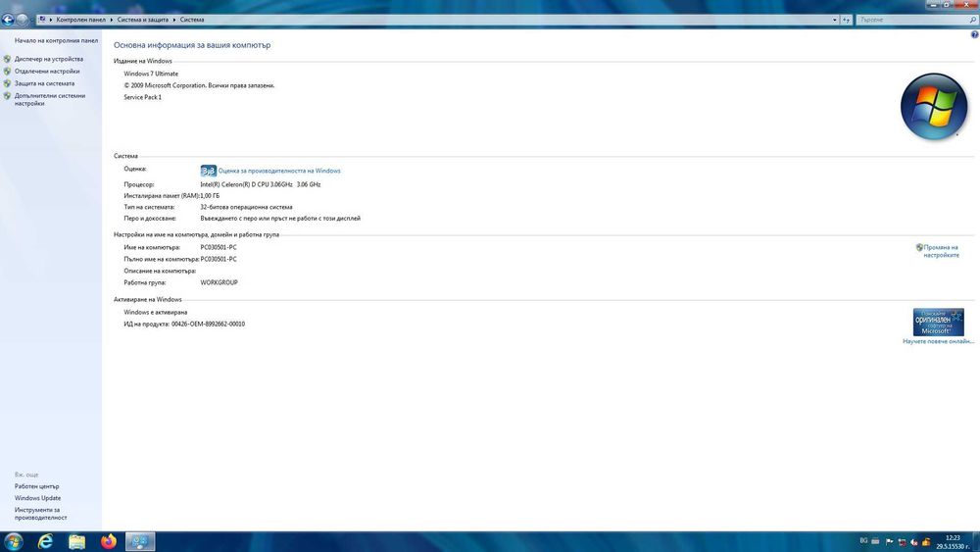Maximize the System window
The image size is (980, 552).
(x=948, y=4)
